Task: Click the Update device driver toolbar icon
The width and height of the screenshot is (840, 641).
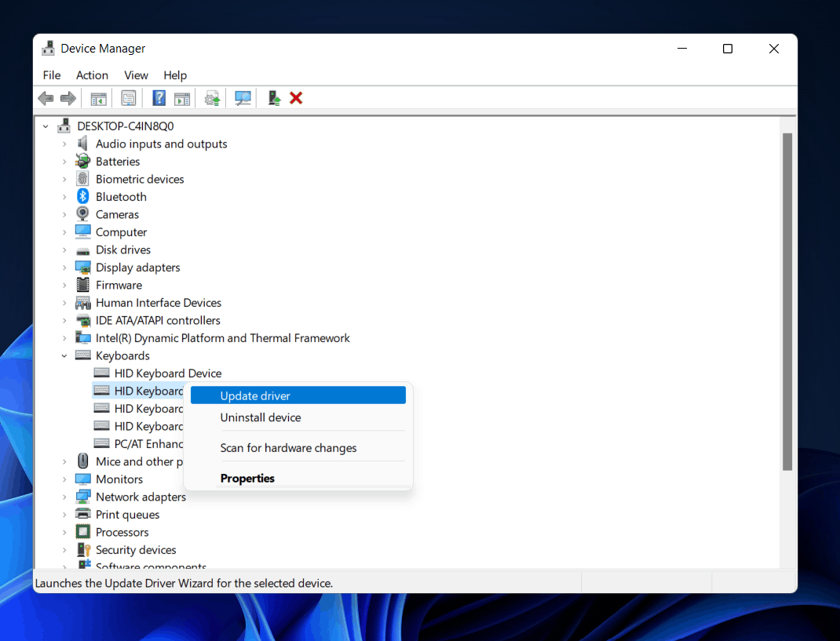Action: (x=212, y=98)
